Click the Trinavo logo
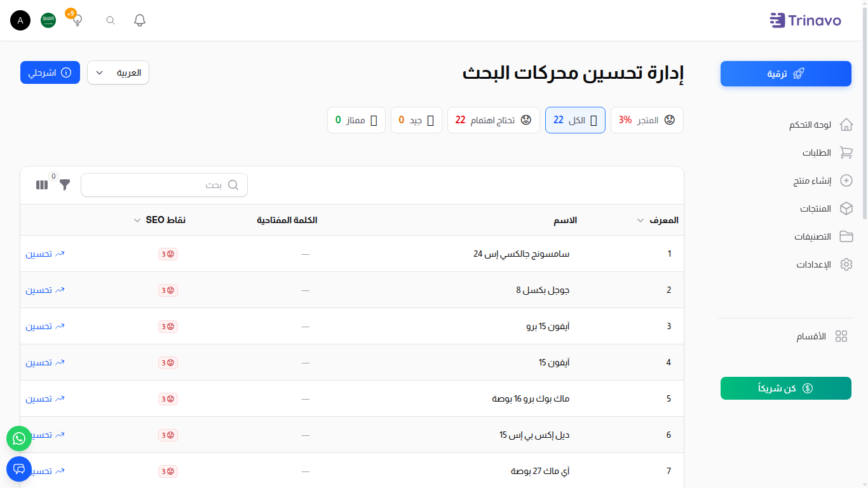Image resolution: width=868 pixels, height=488 pixels. tap(805, 20)
